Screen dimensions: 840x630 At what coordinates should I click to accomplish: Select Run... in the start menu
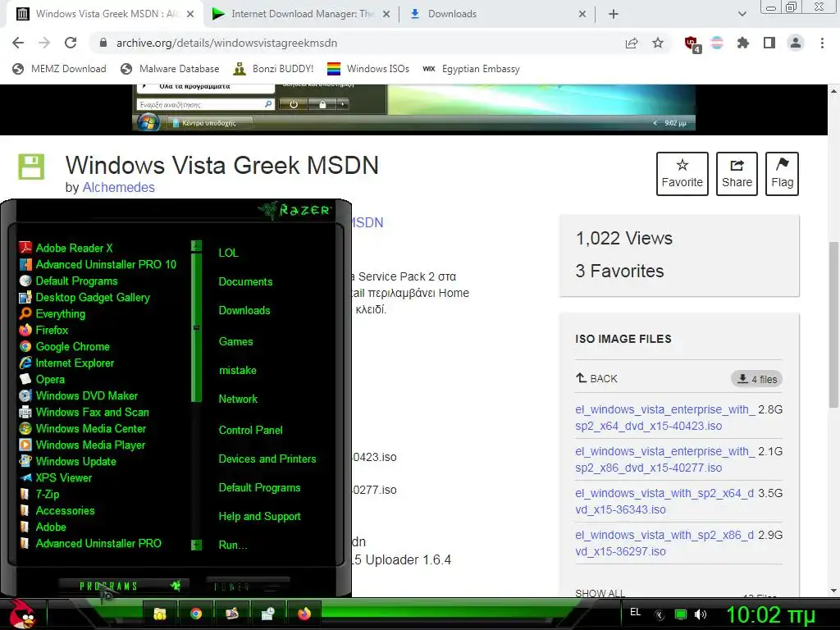point(232,546)
